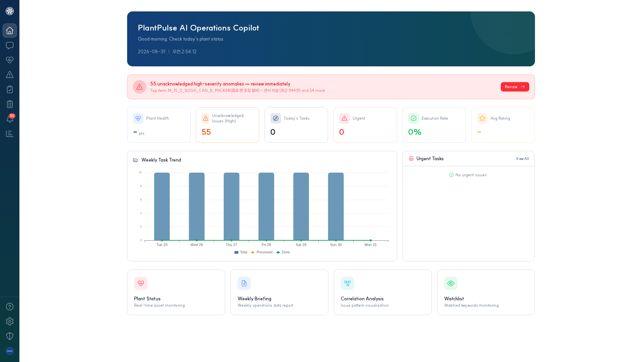Click the PlantPulse AI Operations Copilot title
The height and width of the screenshot is (362, 644).
coord(198,28)
